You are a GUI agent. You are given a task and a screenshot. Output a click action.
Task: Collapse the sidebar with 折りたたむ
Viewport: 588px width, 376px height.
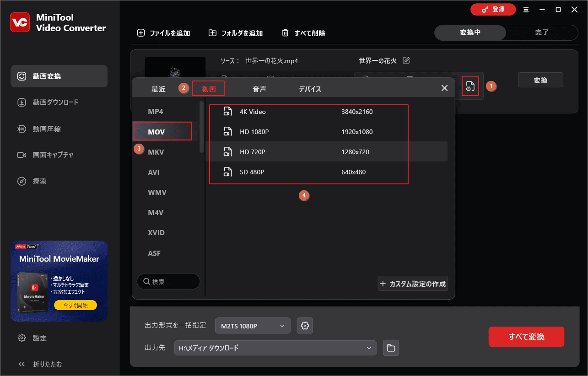tap(40, 364)
